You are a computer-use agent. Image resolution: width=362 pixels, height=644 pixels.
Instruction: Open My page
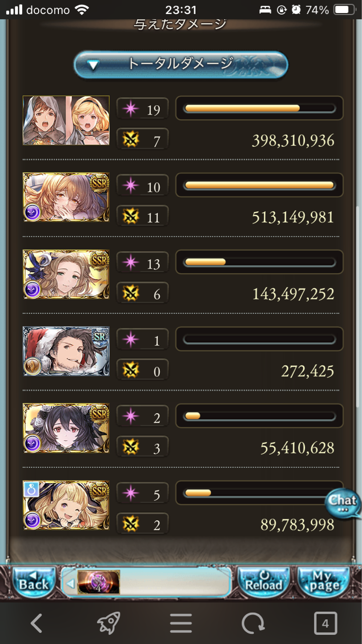pyautogui.click(x=324, y=582)
